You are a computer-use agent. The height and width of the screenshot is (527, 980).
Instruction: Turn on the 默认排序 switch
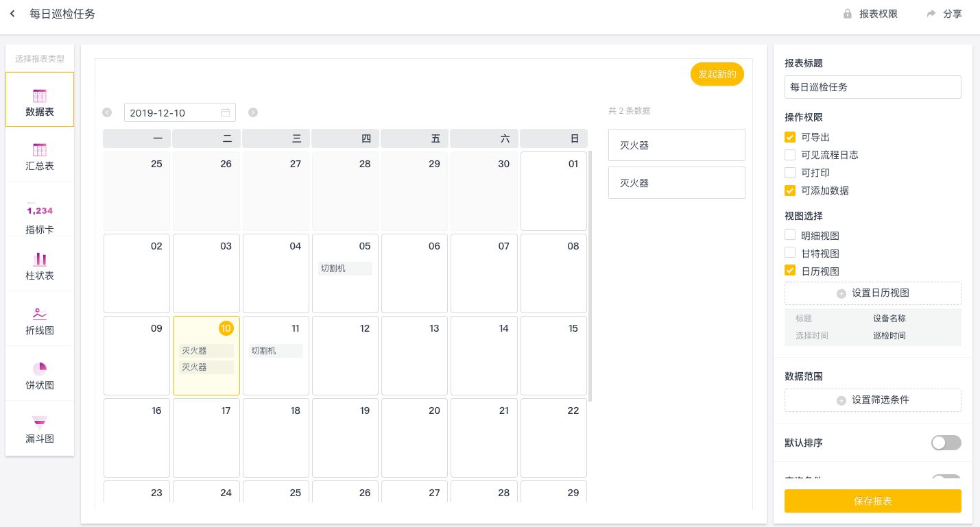946,443
